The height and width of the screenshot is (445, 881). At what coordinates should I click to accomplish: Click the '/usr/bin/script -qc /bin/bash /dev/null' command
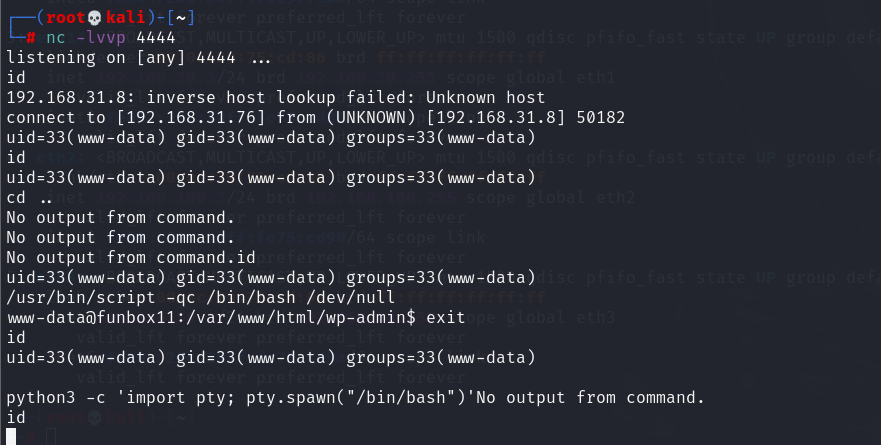201,297
